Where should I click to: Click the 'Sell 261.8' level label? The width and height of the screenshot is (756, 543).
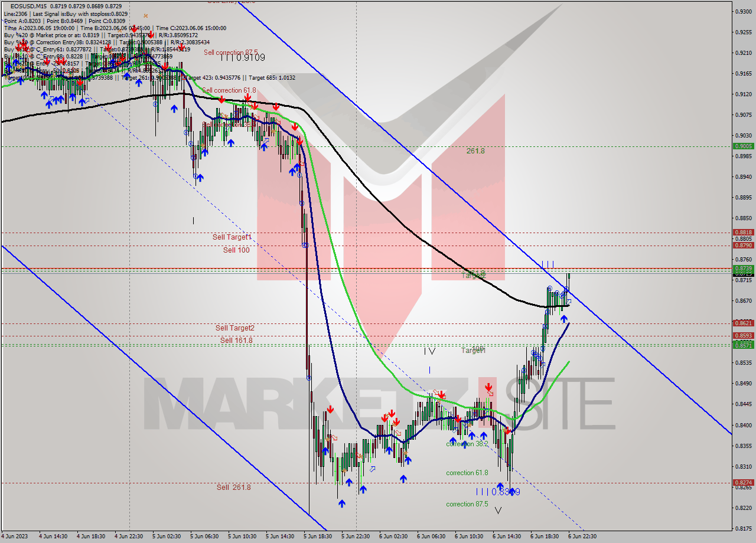[x=233, y=488]
